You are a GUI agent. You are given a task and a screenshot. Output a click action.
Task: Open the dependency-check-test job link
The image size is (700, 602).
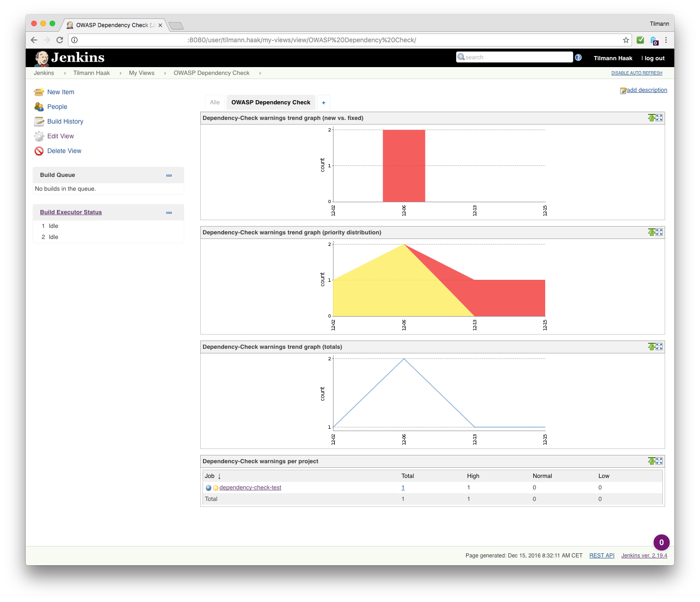click(x=250, y=488)
